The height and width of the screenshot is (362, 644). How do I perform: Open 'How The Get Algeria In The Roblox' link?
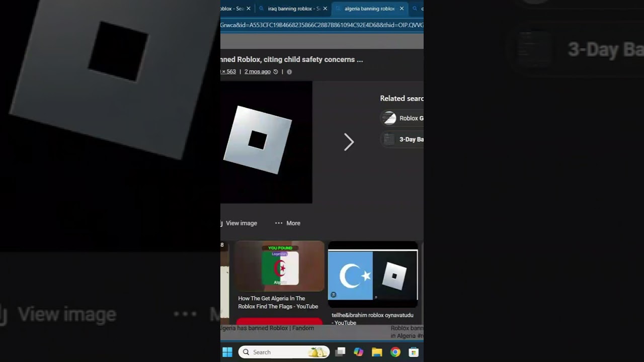tap(278, 302)
